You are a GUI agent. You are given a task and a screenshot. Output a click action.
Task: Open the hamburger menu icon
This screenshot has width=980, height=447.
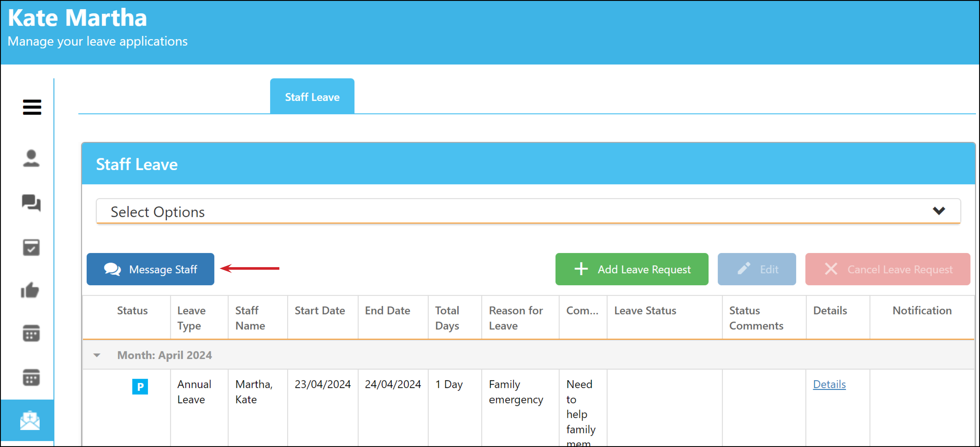(x=32, y=107)
